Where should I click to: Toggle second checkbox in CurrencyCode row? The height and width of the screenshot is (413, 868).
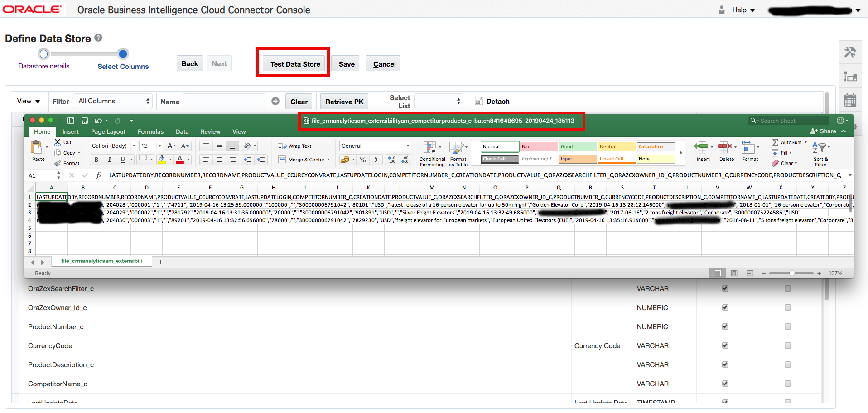pyautogui.click(x=787, y=345)
